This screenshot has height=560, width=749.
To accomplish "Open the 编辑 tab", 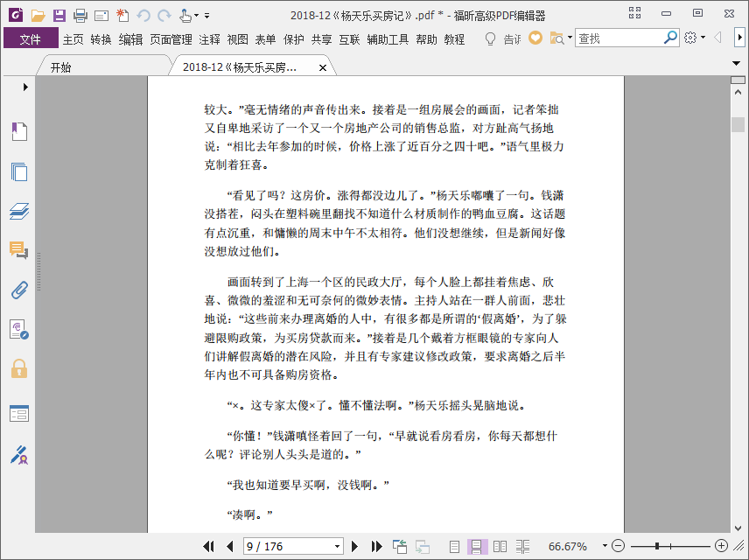I will pos(130,39).
